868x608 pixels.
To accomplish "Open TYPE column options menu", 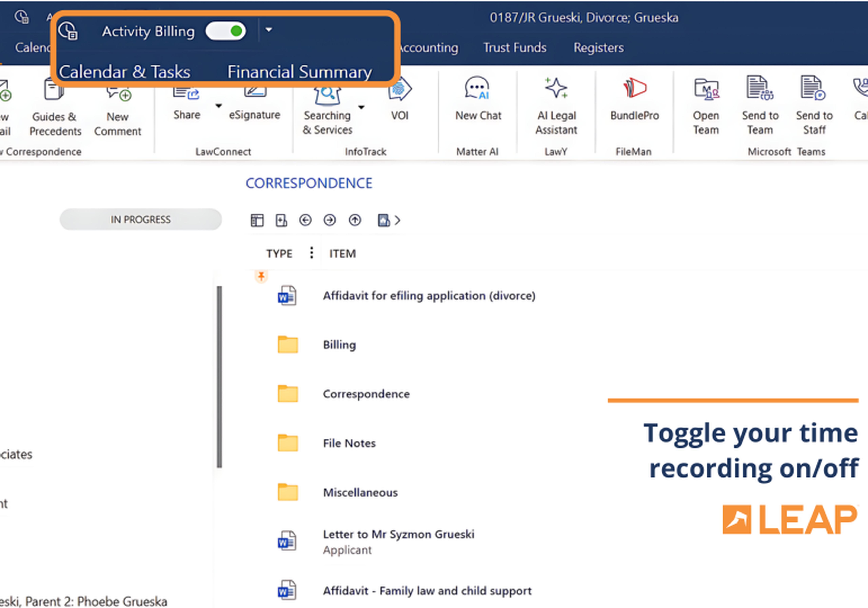I will coord(311,252).
